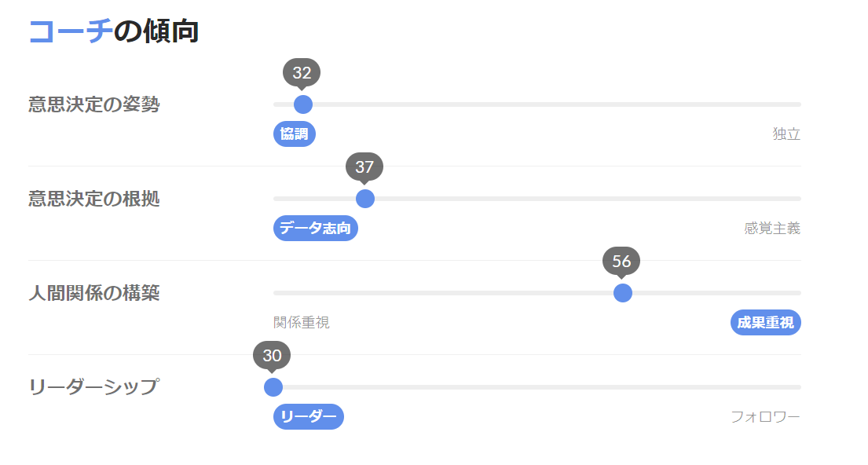Click the コーチの傾向 heading
This screenshot has width=868, height=465.
click(113, 31)
